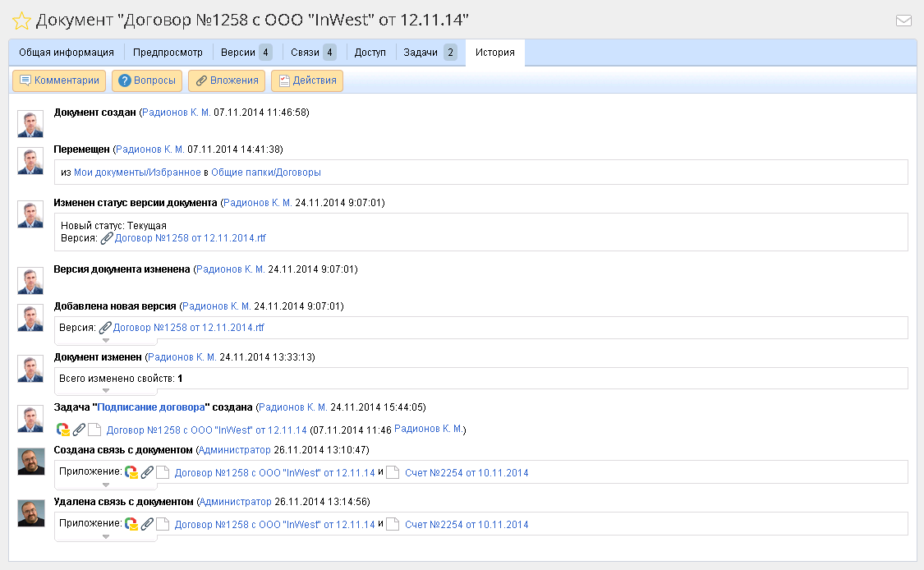Click the envelope mail icon at top right

pos(903,21)
